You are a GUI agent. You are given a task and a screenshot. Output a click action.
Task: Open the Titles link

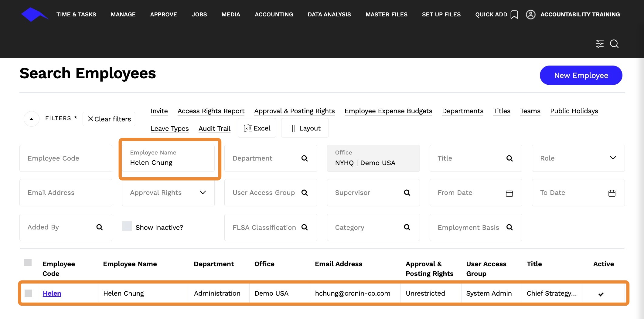click(502, 111)
